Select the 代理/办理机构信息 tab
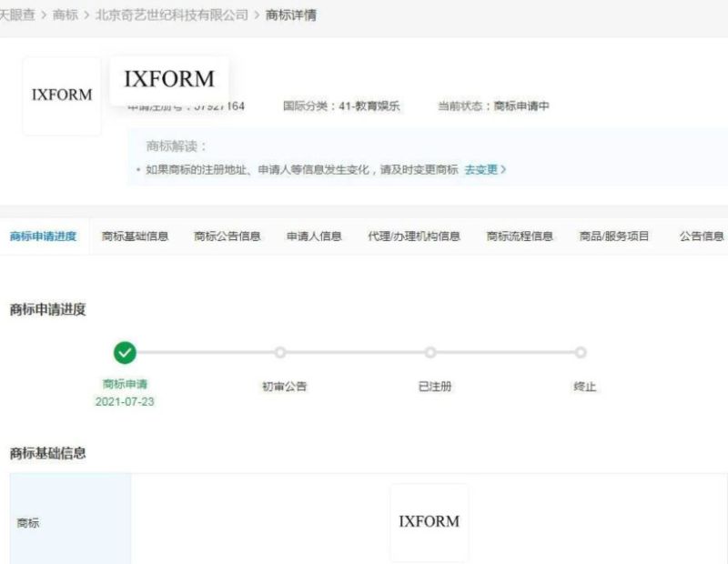The image size is (728, 564). 414,237
